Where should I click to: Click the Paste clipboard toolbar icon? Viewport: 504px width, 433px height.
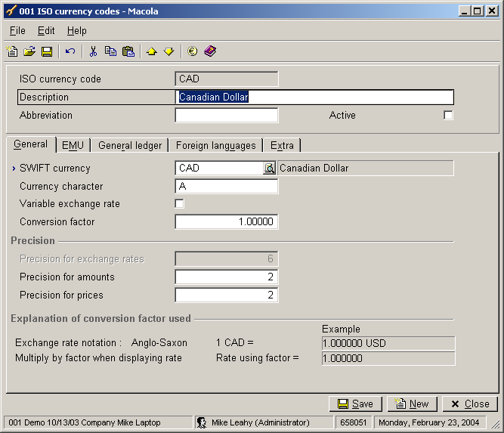point(128,51)
